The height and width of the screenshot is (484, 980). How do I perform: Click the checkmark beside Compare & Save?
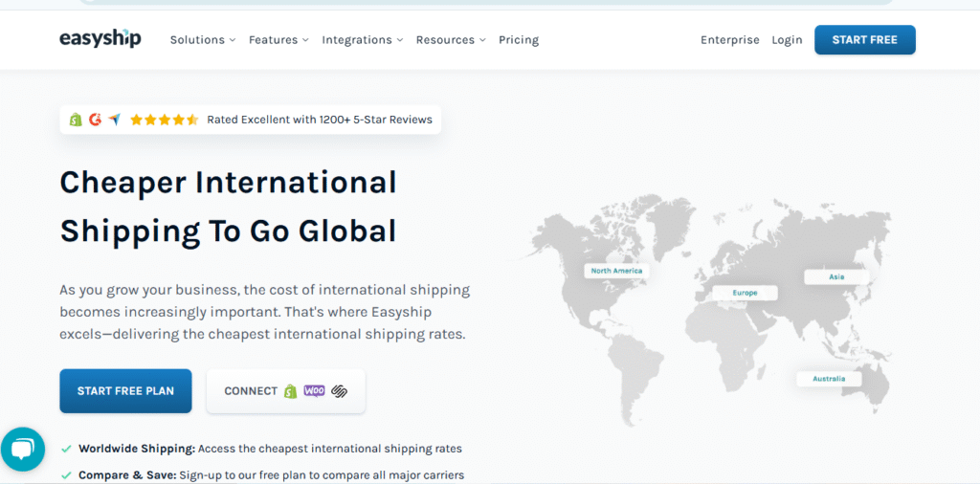click(x=66, y=475)
